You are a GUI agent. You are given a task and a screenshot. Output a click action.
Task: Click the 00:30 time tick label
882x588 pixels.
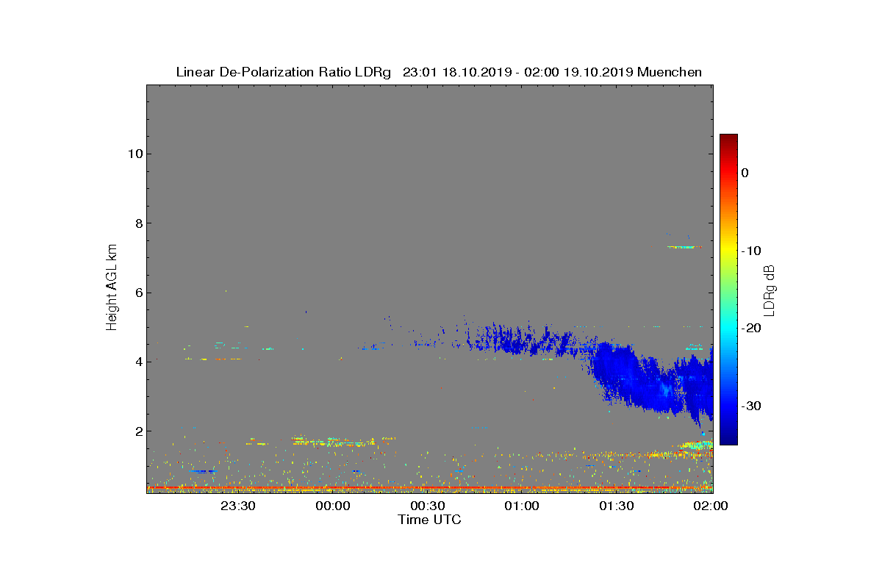coord(427,506)
